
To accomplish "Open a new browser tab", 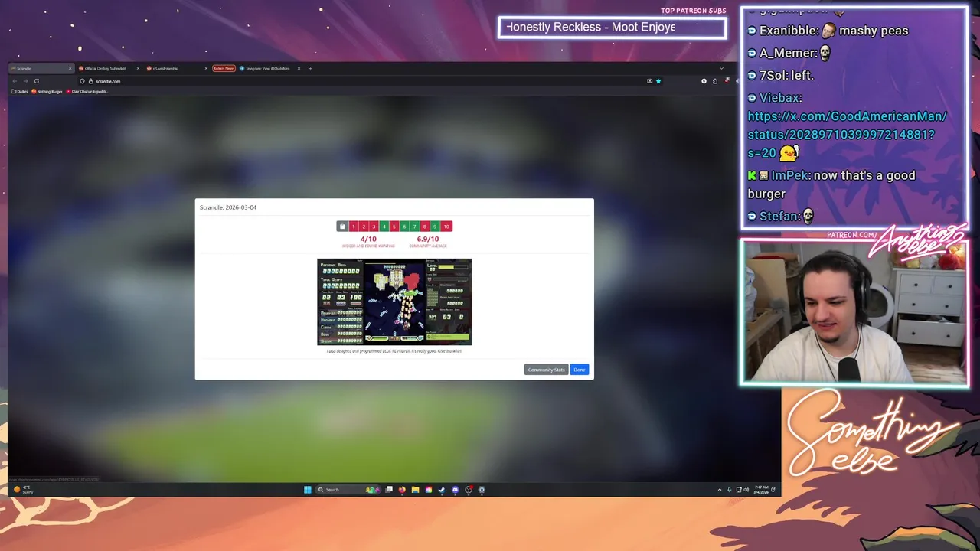I will (x=310, y=68).
